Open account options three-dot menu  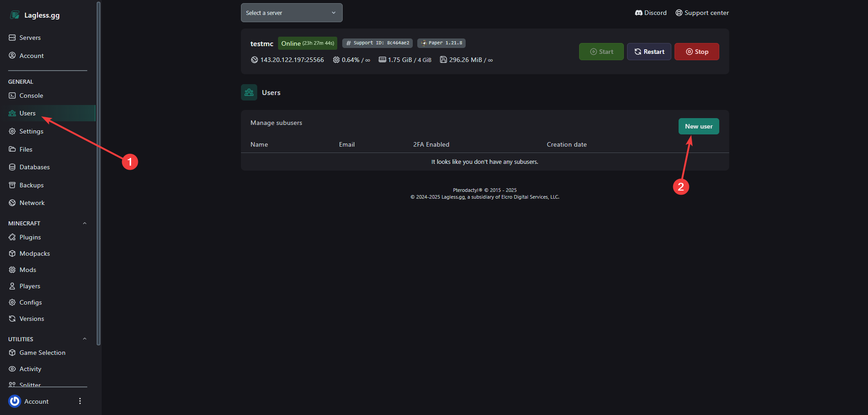pyautogui.click(x=80, y=401)
